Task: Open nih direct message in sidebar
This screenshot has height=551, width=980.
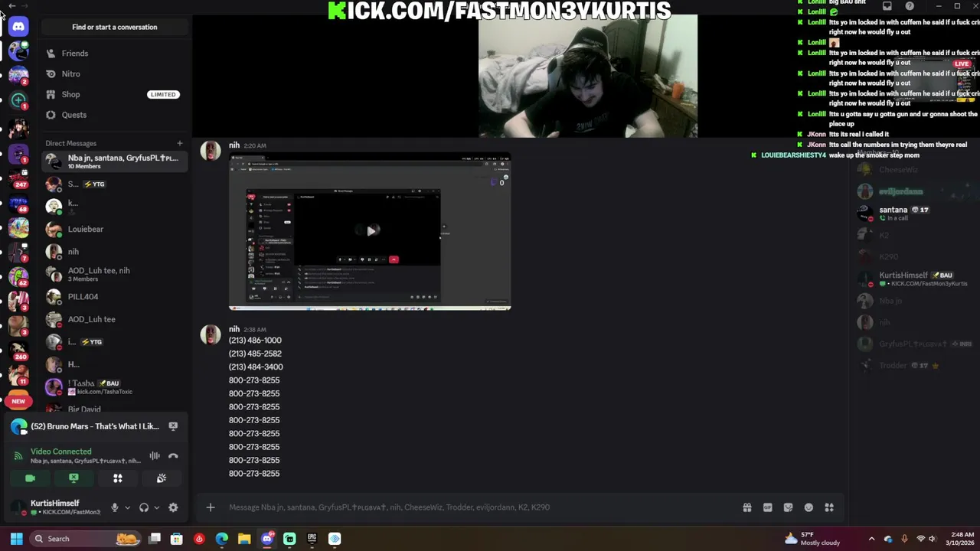Action: coord(115,252)
